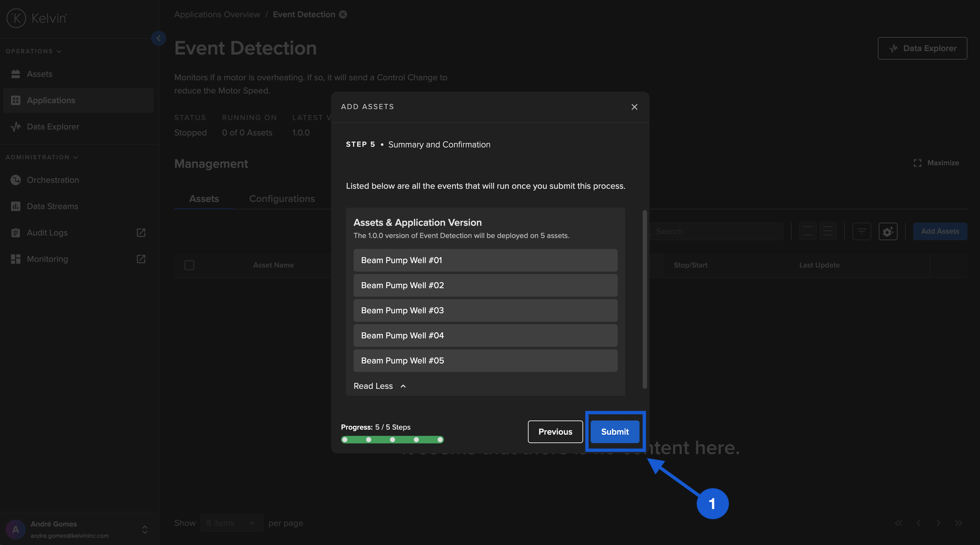Expand the André Gomes user menu
980x545 pixels.
[x=145, y=529]
